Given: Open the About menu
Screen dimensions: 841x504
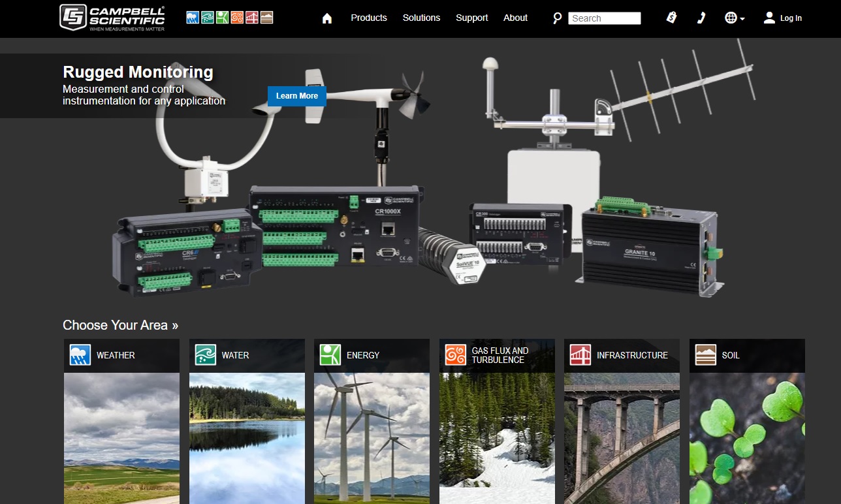Looking at the screenshot, I should [x=515, y=18].
